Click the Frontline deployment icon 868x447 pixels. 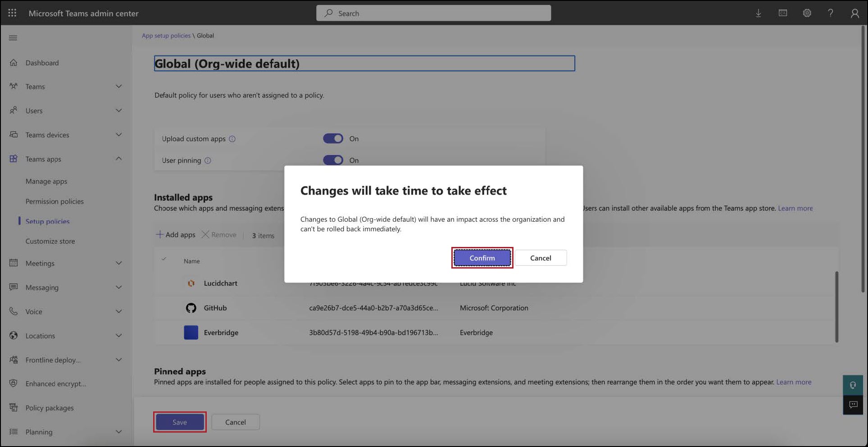[x=14, y=360]
